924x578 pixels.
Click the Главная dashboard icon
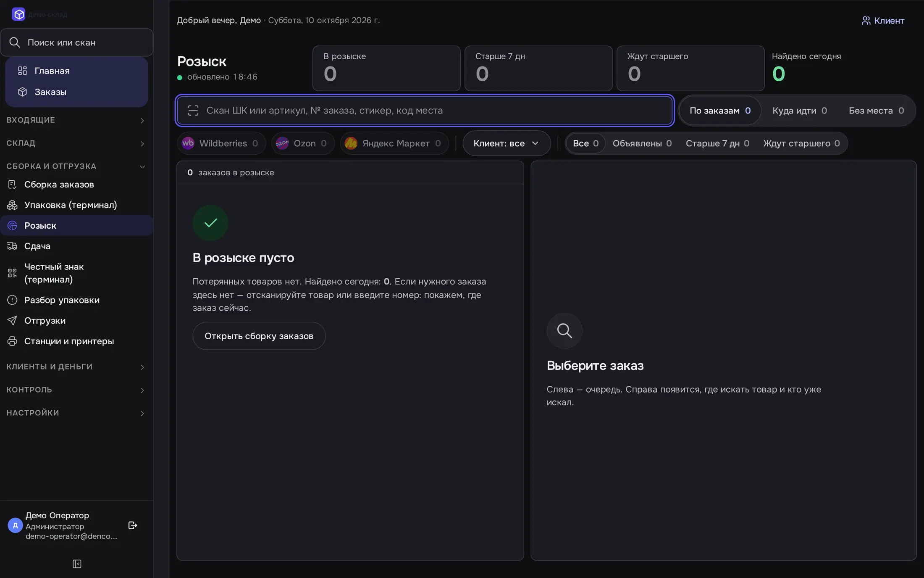pos(23,71)
